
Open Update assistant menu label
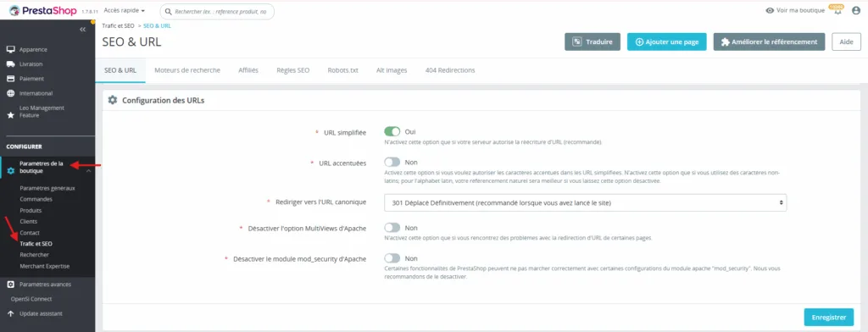point(41,313)
